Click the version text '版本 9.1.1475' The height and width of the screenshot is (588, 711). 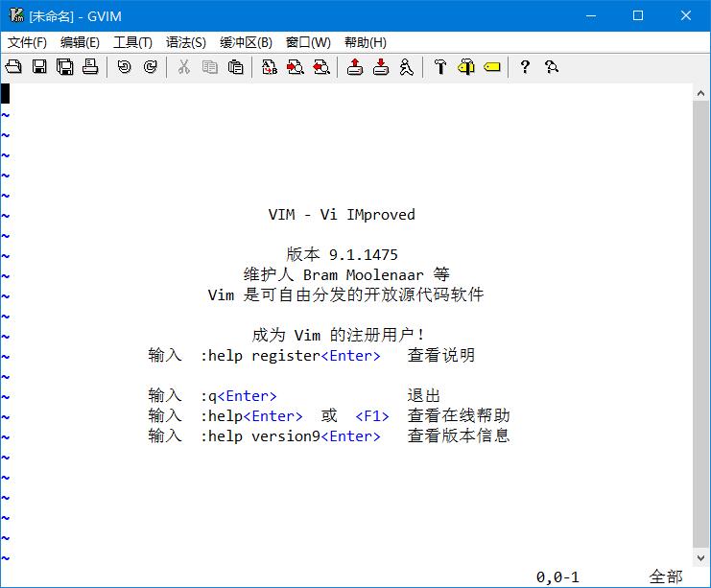coord(342,255)
